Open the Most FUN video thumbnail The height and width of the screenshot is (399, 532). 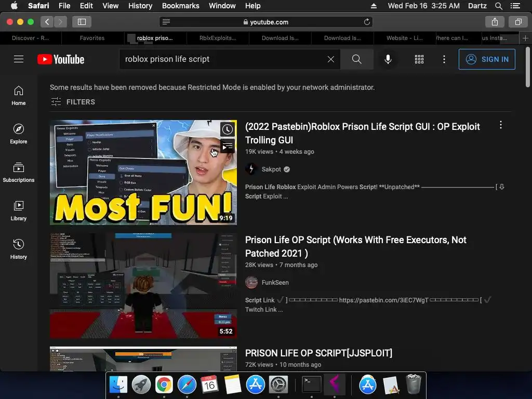(x=143, y=172)
